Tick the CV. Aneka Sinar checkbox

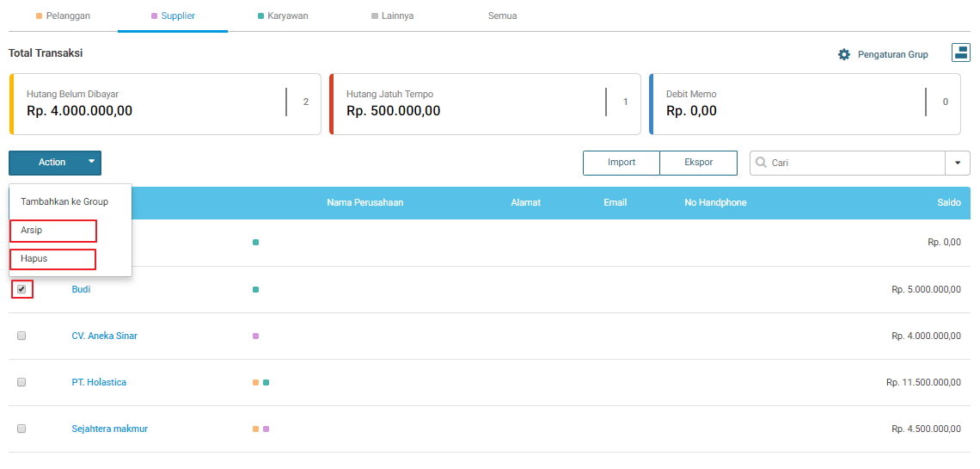(x=21, y=336)
